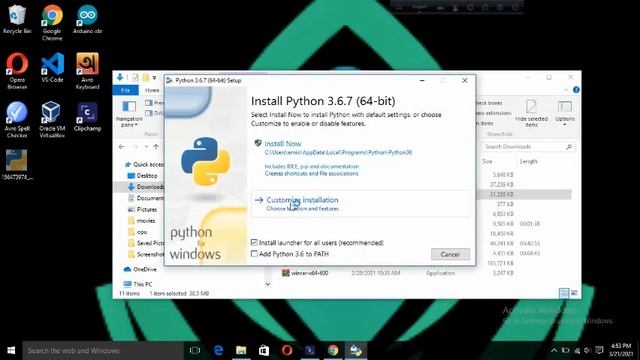Click the taskbar Search the web and Windows box
Screen dimensions: 640x360
point(103,350)
